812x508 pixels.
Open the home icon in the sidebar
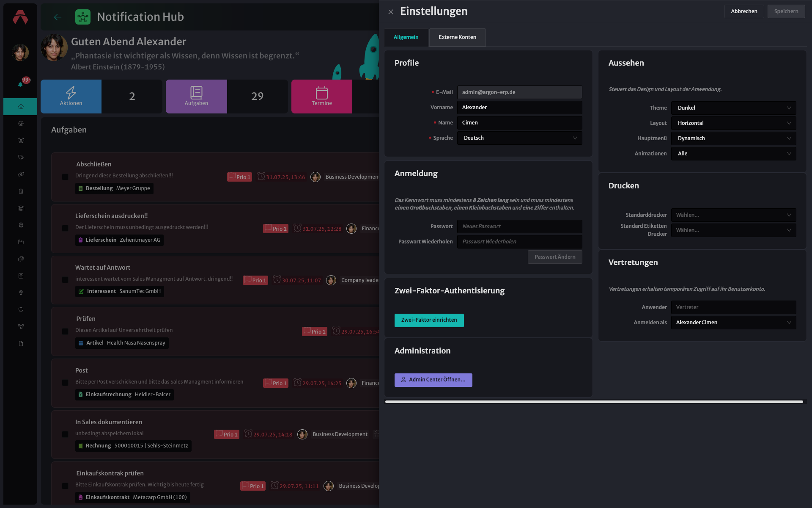21,107
